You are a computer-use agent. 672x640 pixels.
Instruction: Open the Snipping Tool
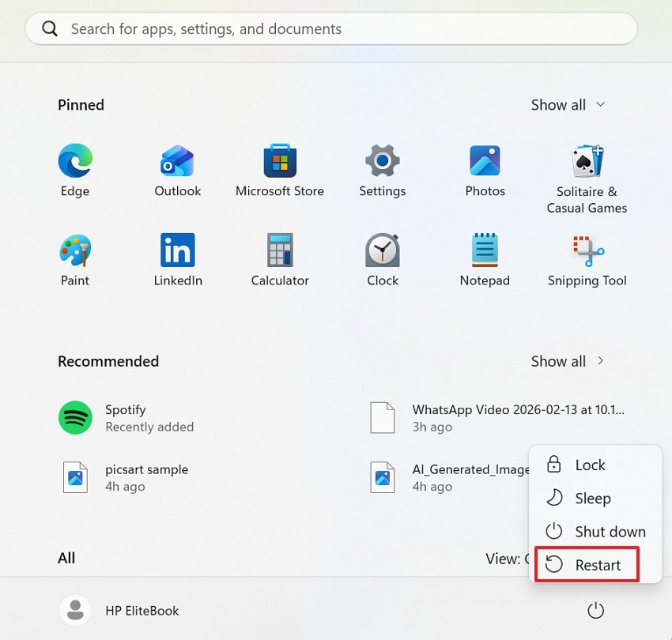click(587, 257)
